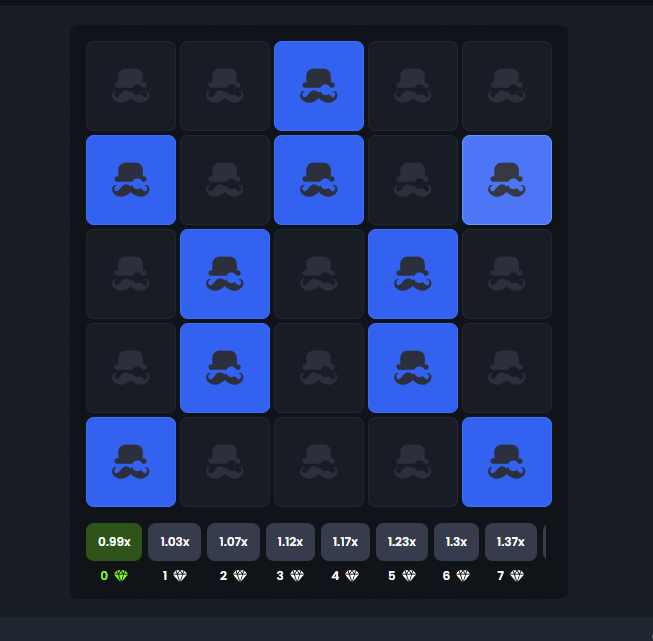Click the 1.07x multiplier chip

233,542
